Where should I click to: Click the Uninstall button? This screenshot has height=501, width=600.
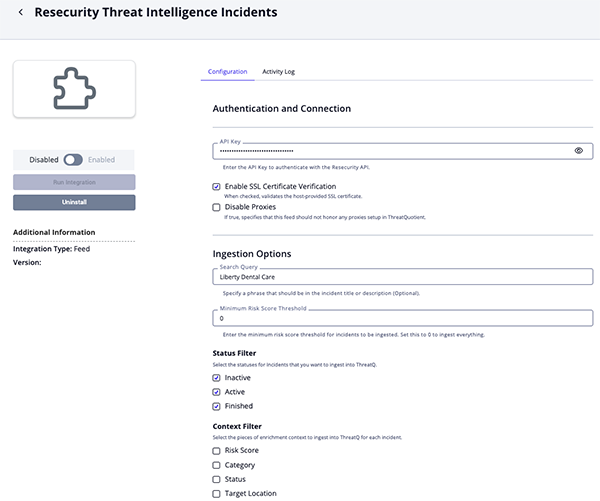[73, 202]
